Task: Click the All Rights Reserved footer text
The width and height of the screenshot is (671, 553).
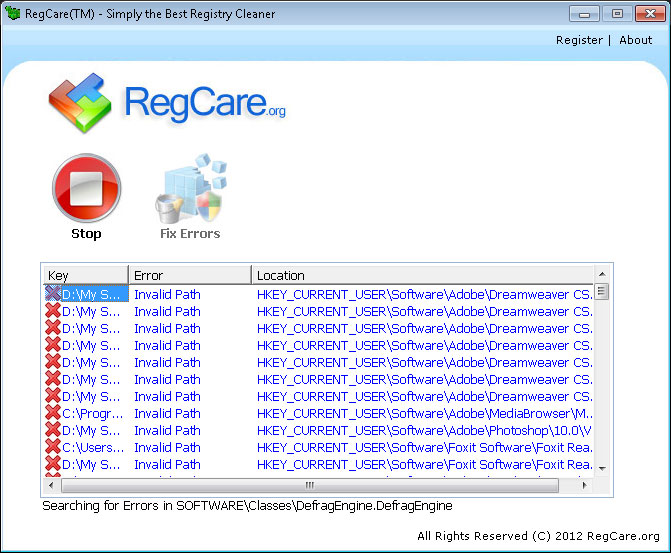Action: click(538, 536)
